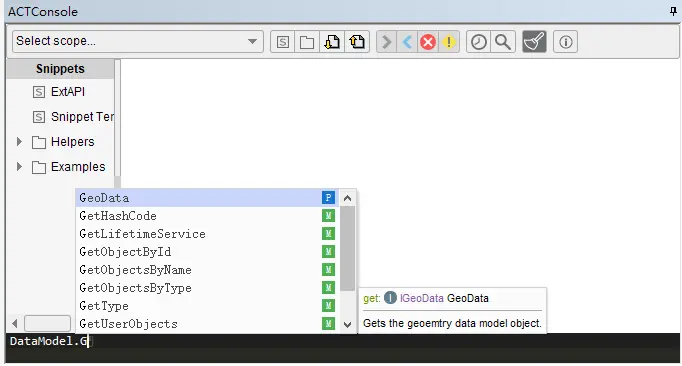Click the ACTConsole pin icon
The image size is (682, 366).
point(673,11)
